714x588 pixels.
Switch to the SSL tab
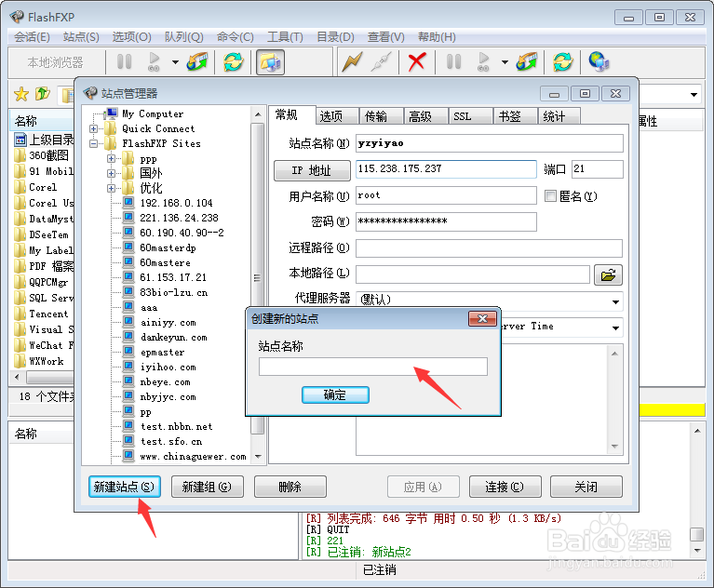click(471, 116)
